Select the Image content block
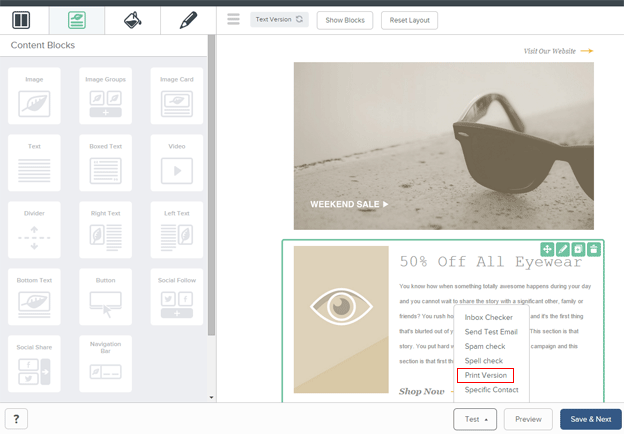Screen dimensions: 624x434 [x=34, y=96]
